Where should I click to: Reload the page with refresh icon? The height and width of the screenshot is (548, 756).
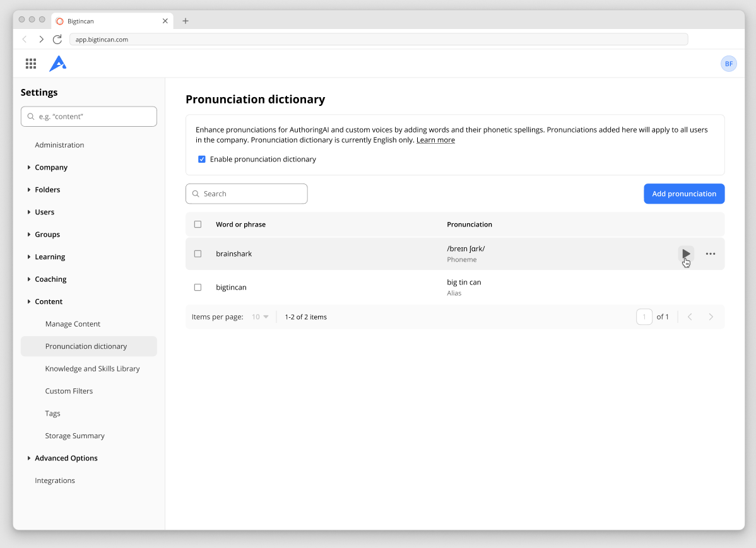[57, 40]
